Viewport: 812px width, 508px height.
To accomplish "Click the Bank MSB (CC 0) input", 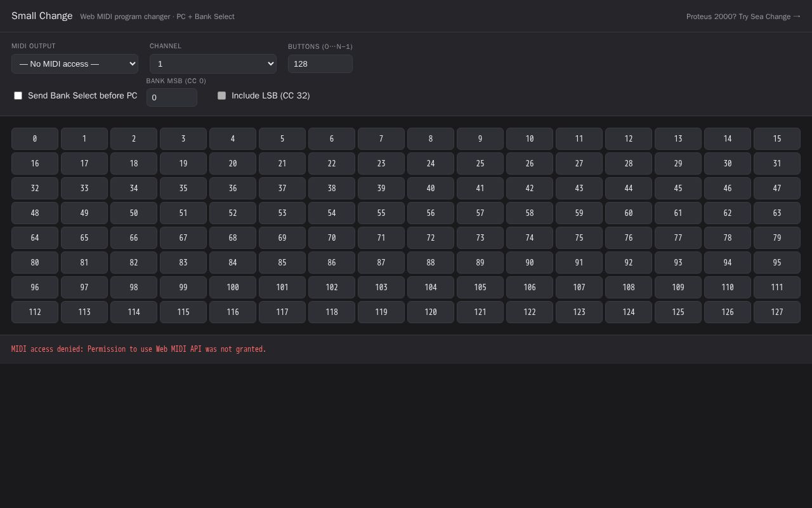I will click(172, 97).
